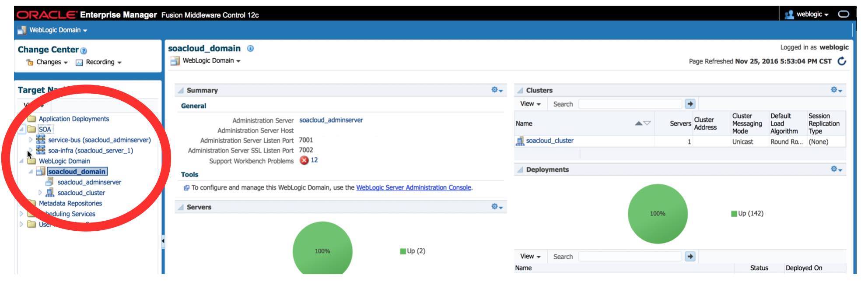Collapse the Clusters panel
Screen dimensions: 868x289
(520, 91)
